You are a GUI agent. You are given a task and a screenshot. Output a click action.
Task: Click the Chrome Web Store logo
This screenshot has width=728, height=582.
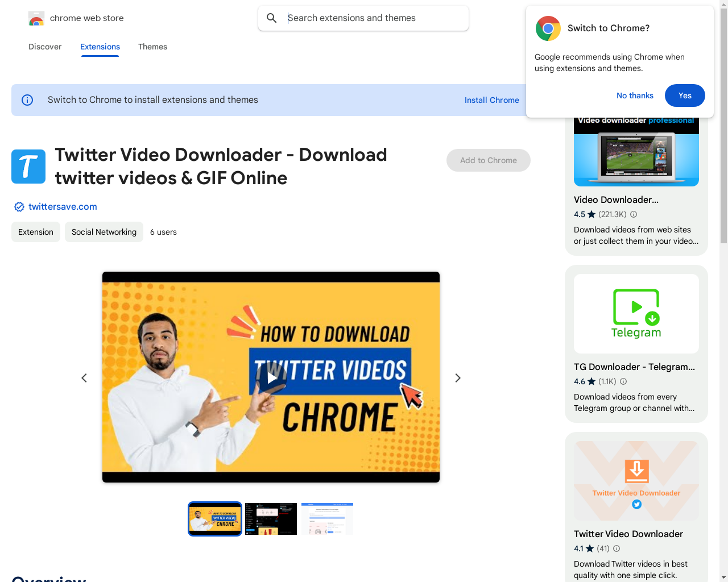coord(36,18)
